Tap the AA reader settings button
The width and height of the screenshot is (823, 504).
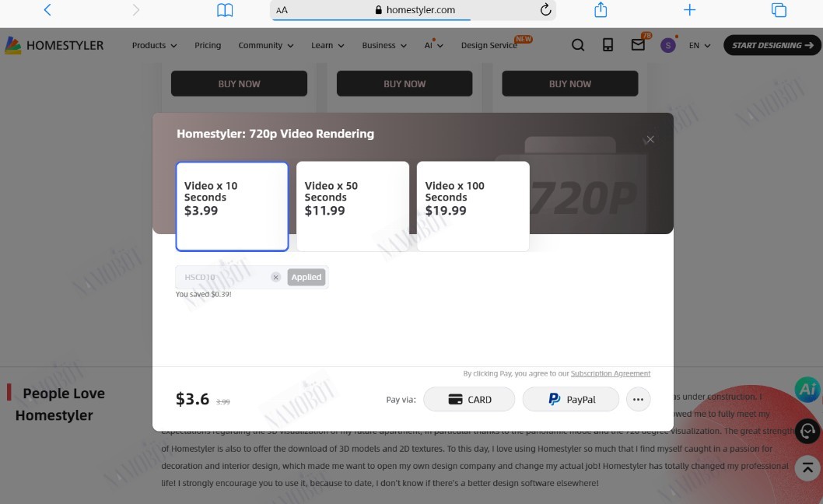pos(282,10)
